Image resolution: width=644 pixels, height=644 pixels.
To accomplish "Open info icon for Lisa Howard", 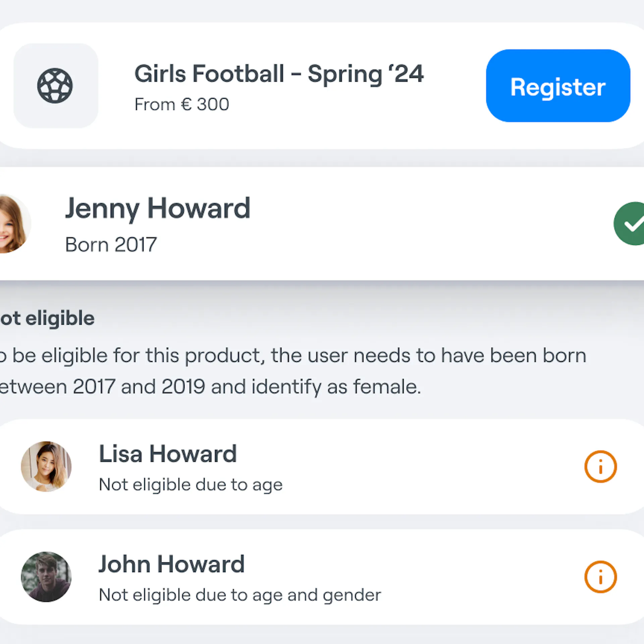I will (600, 467).
